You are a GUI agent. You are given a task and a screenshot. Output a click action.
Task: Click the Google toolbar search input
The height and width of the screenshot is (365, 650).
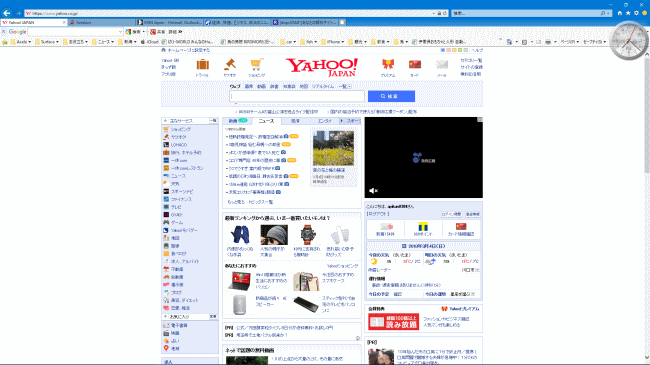click(73, 32)
